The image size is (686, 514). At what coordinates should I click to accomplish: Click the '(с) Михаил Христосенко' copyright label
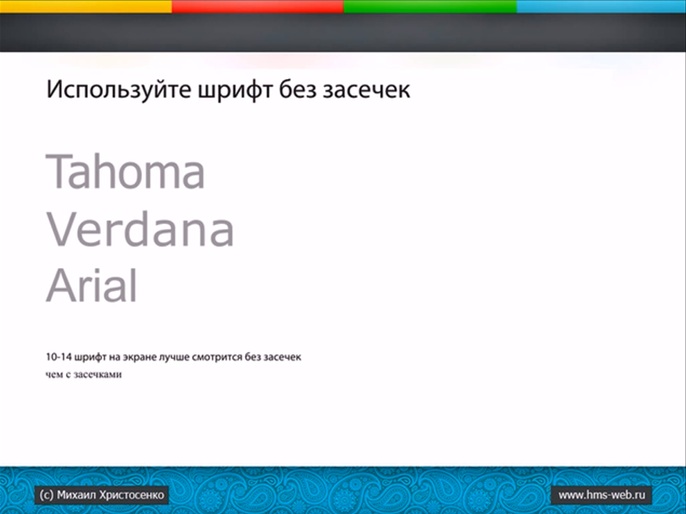coord(102,495)
